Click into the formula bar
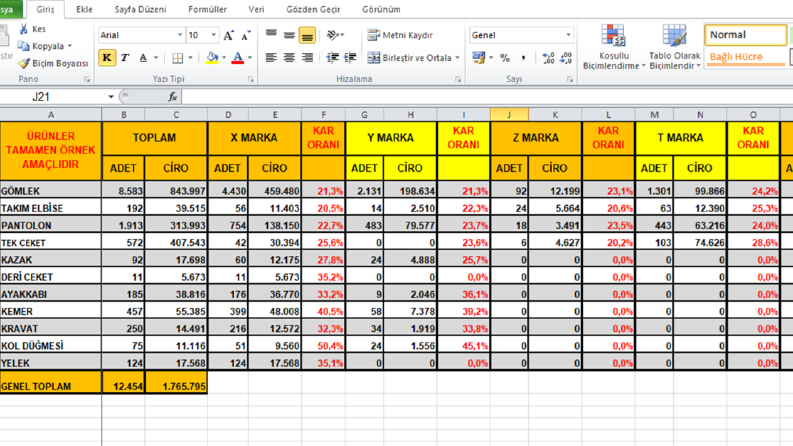The height and width of the screenshot is (446, 793). [487, 97]
